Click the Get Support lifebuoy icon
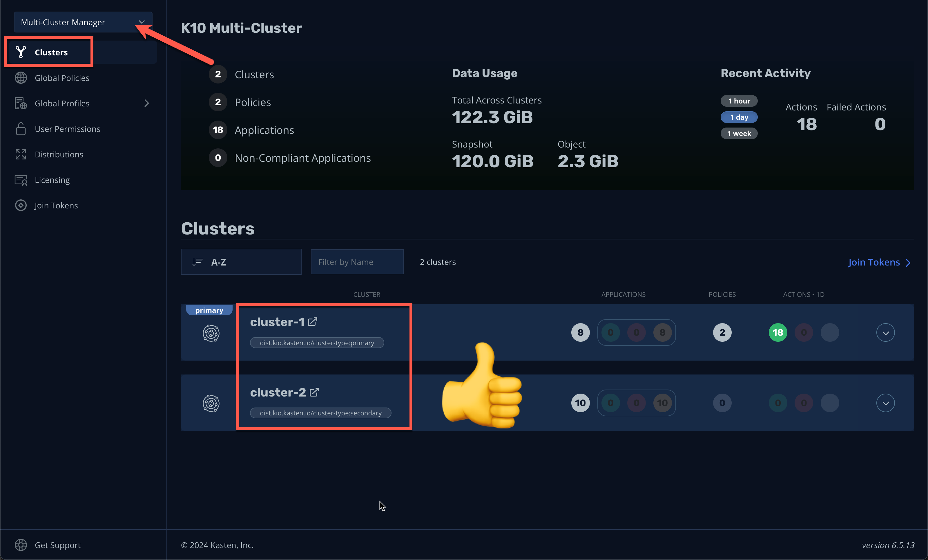 [21, 545]
